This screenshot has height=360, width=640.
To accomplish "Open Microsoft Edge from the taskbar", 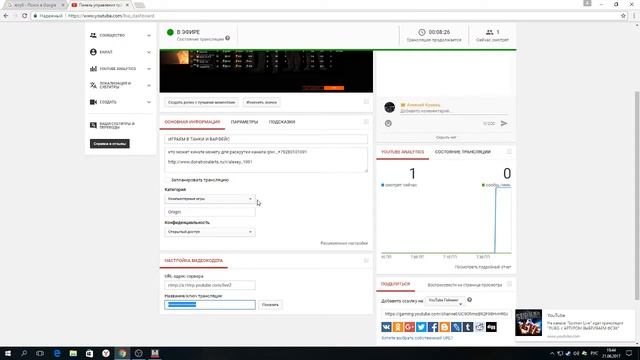I will pyautogui.click(x=57, y=353).
